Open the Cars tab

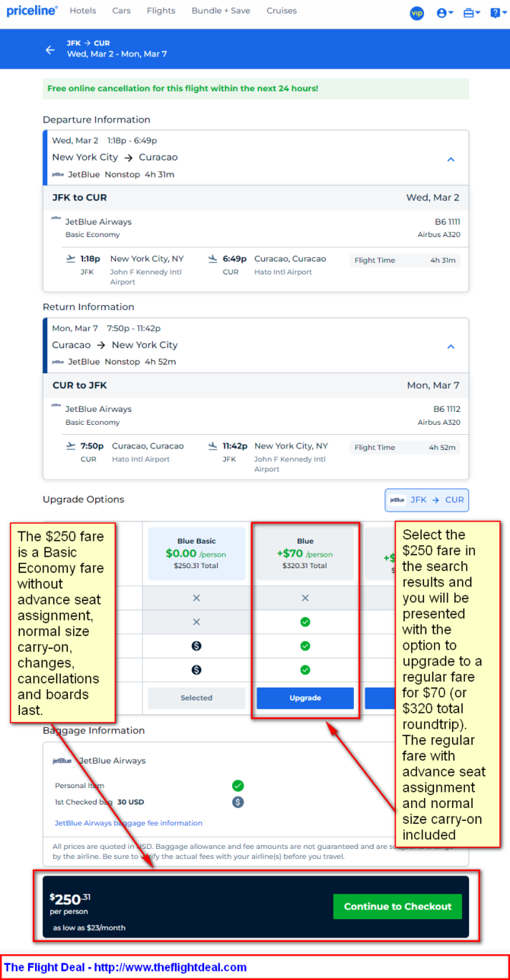coord(121,11)
